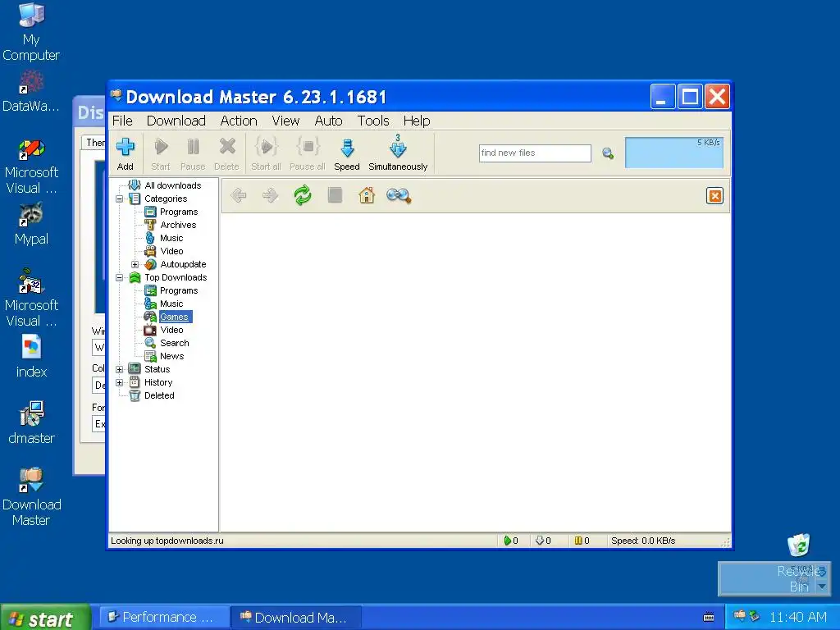Image resolution: width=840 pixels, height=630 pixels.
Task: Click the find new files search field
Action: [535, 153]
